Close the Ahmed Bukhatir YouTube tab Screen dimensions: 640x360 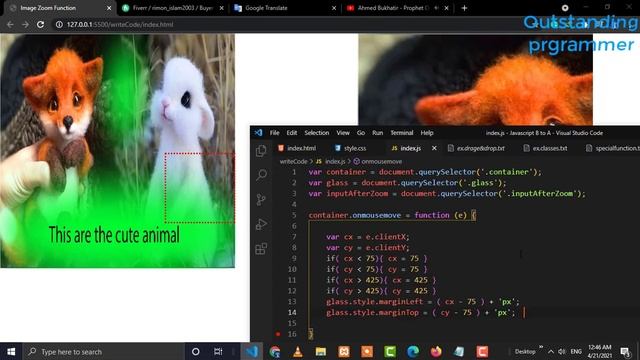[447, 8]
